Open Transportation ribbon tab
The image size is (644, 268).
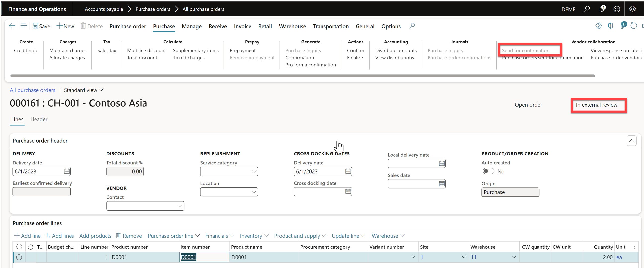point(330,26)
